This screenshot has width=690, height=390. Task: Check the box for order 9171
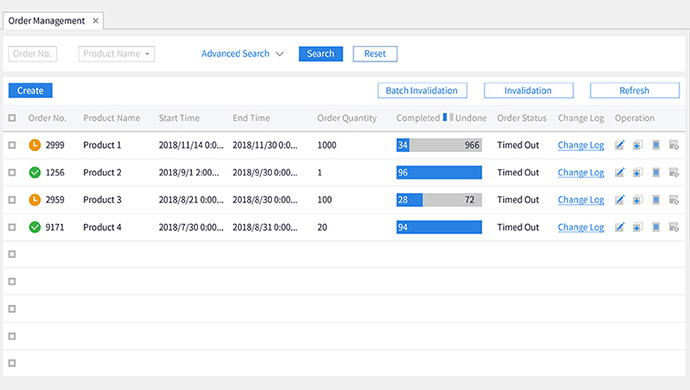(12, 227)
